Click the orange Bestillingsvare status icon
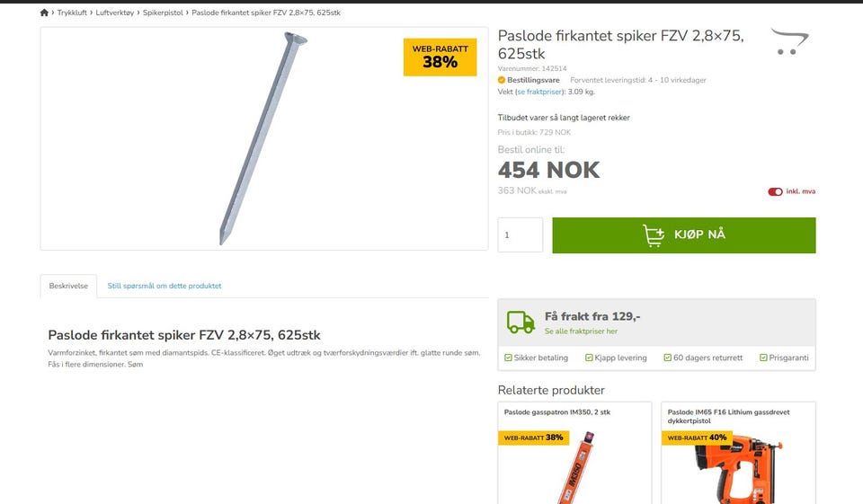Screen dimensions: 863x504 click(x=502, y=80)
